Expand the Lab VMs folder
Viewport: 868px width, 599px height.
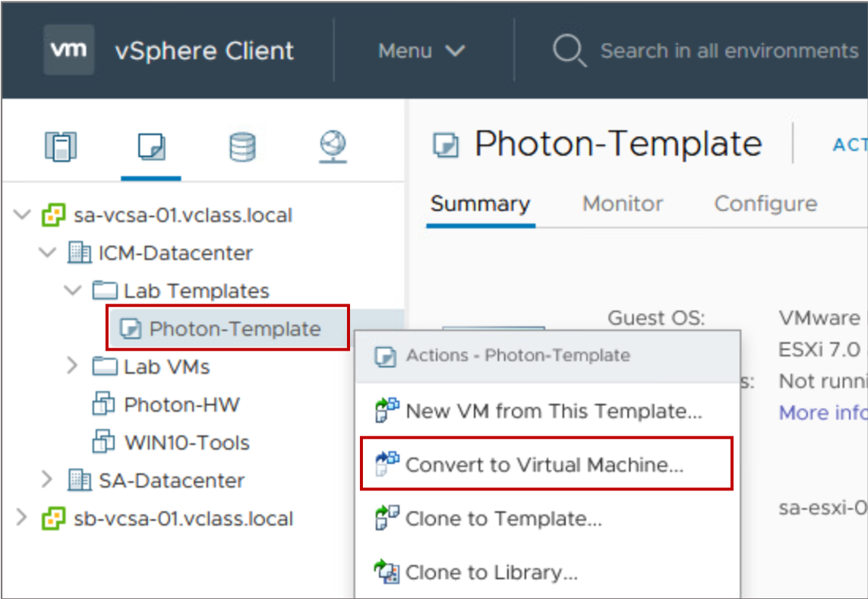point(72,366)
